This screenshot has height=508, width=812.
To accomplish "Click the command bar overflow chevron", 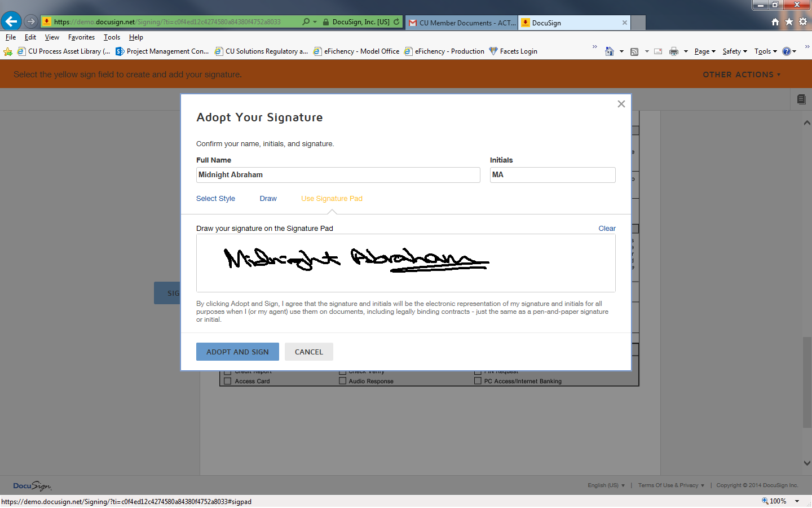I will coord(807,47).
